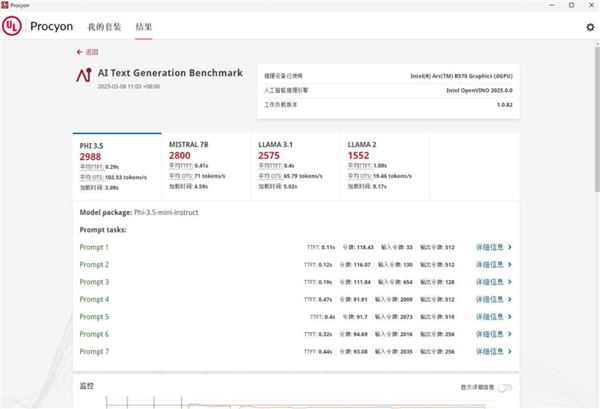This screenshot has height=409, width=600.
Task: Open 详细信息 link for Prompt 2
Action: point(489,265)
